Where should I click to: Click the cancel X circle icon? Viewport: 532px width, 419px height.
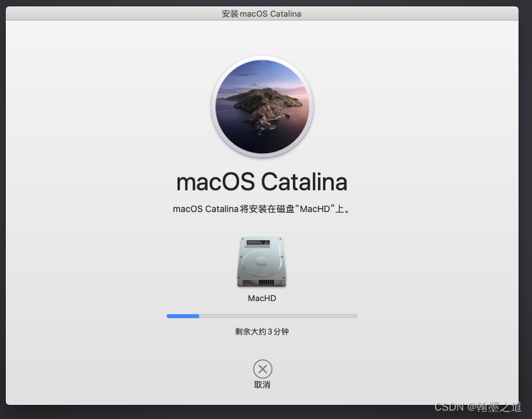[263, 369]
